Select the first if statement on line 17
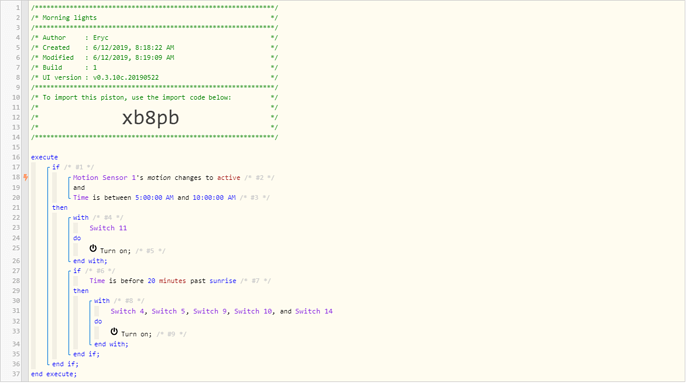Screen dimensions: 690x384 [x=56, y=167]
